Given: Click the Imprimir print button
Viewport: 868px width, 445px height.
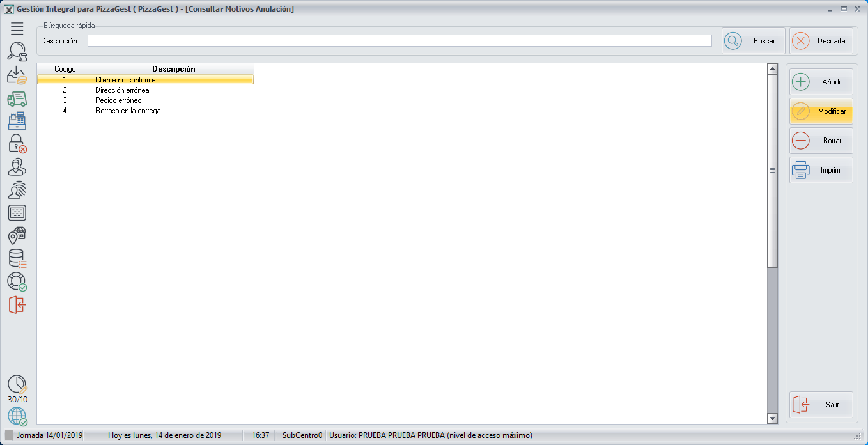Looking at the screenshot, I should [x=821, y=171].
